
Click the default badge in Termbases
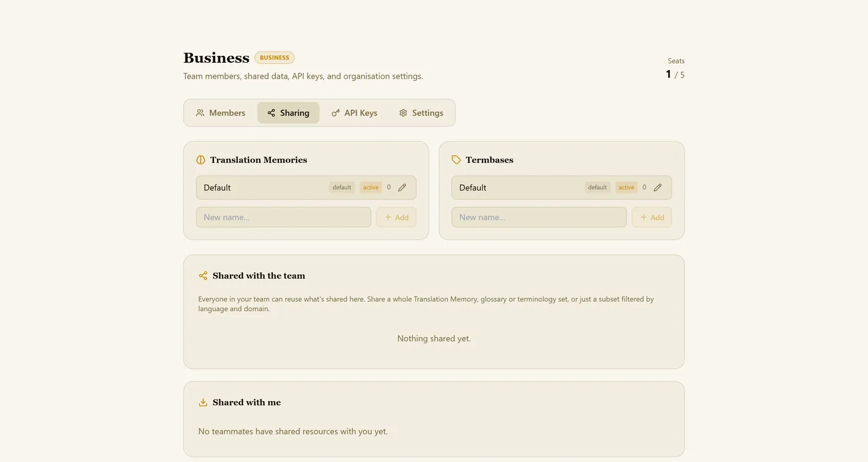tap(597, 187)
